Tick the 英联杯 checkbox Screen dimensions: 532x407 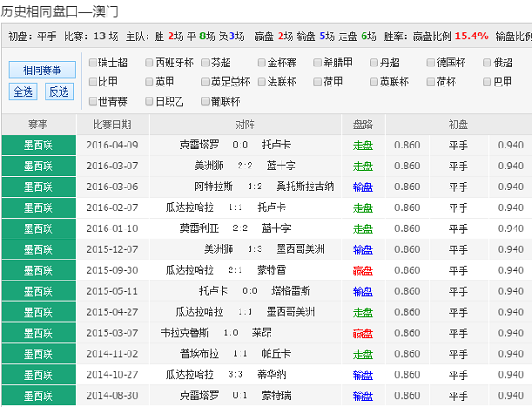tap(373, 82)
